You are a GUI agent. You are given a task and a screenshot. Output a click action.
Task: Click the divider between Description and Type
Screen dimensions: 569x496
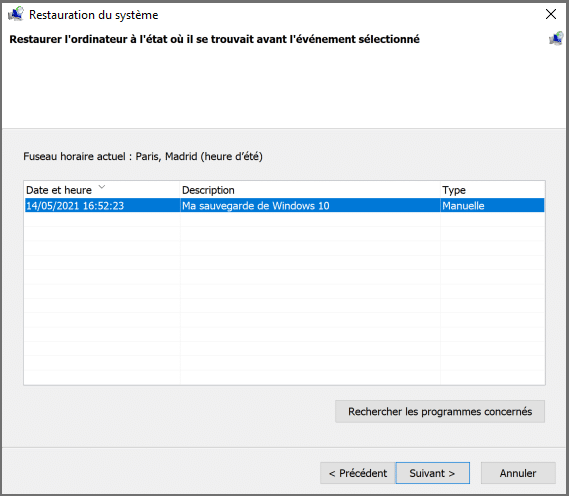[x=440, y=190]
